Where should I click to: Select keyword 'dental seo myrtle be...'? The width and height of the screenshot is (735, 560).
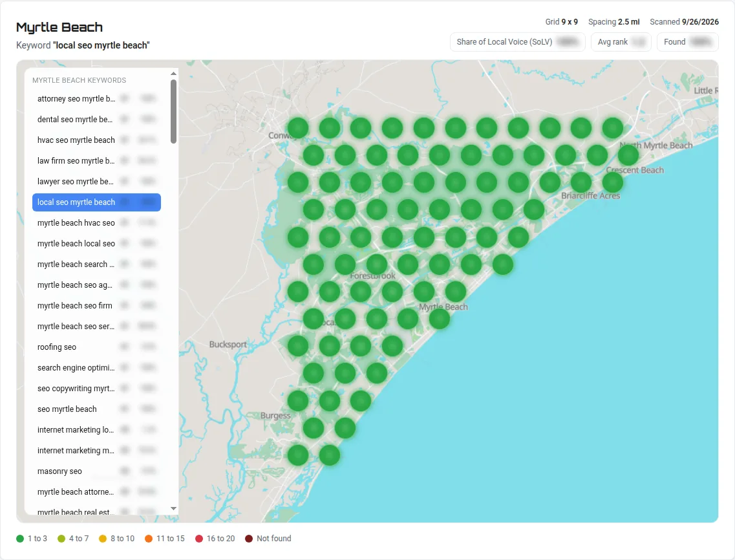(x=96, y=119)
